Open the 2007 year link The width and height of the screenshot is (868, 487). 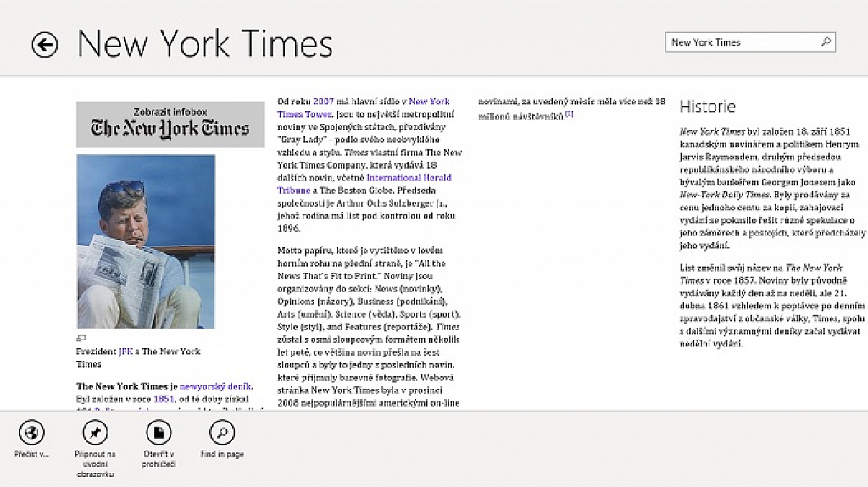click(x=323, y=102)
